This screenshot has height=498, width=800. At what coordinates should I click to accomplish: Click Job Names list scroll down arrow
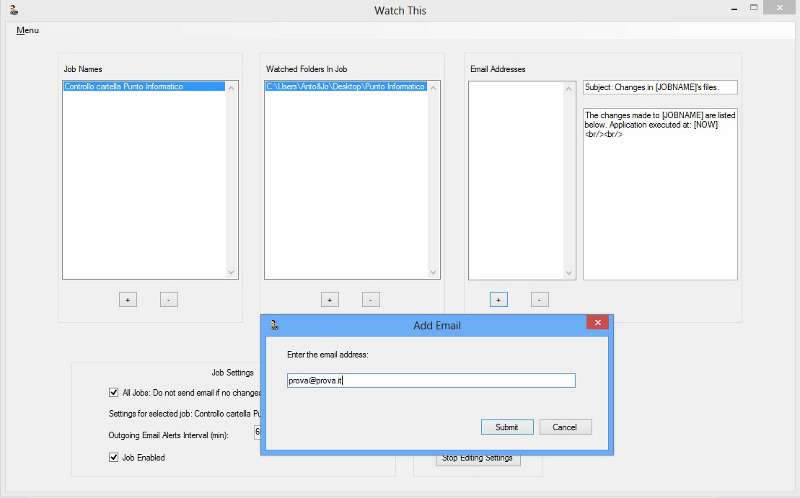[231, 272]
